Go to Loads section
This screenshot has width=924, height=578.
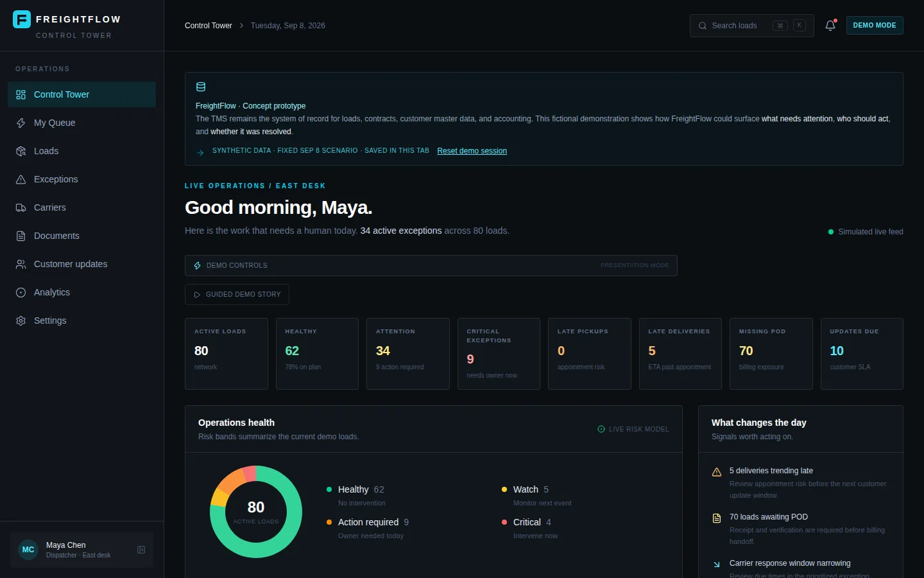(81, 151)
